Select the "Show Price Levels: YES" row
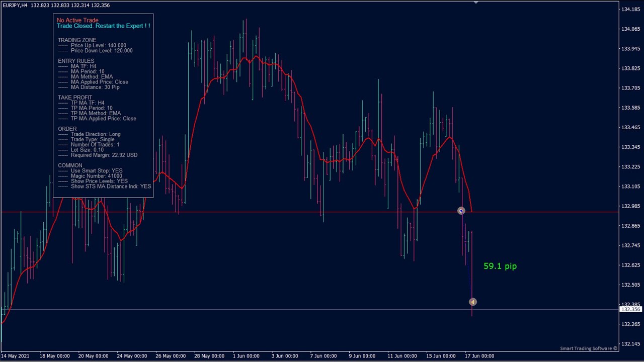The height and width of the screenshot is (362, 644). pos(93,181)
